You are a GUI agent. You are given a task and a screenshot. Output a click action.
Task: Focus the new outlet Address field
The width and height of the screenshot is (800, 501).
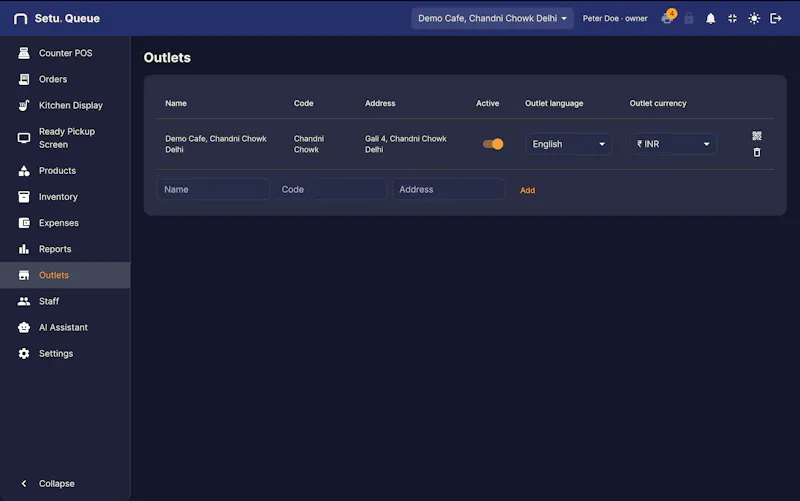(x=448, y=189)
